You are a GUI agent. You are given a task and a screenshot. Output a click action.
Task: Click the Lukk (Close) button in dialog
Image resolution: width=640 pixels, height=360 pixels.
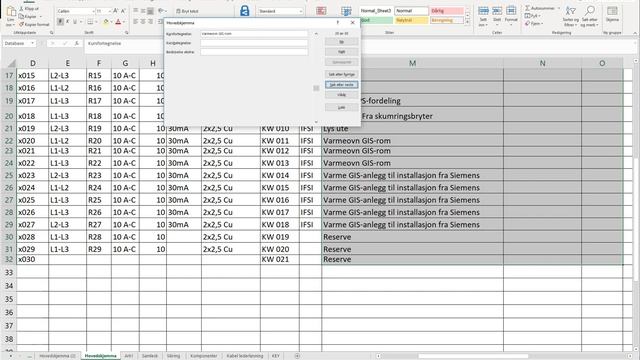(342, 107)
